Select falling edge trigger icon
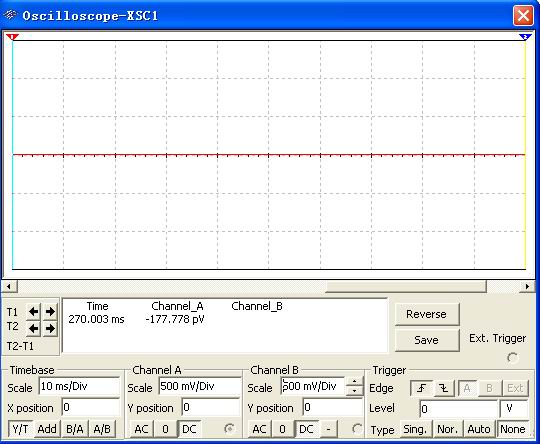The height and width of the screenshot is (444, 540). tap(444, 388)
